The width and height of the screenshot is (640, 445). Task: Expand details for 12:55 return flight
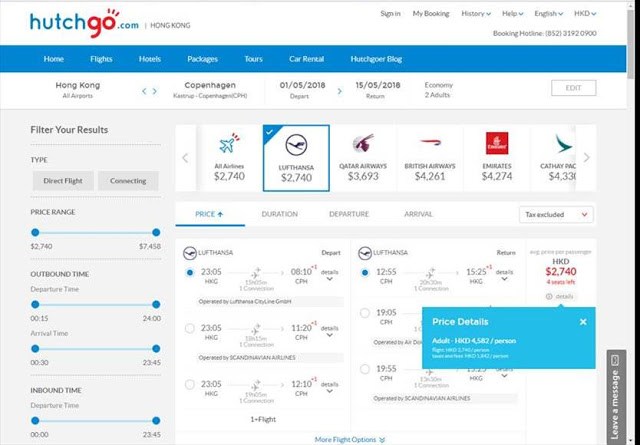(504, 275)
